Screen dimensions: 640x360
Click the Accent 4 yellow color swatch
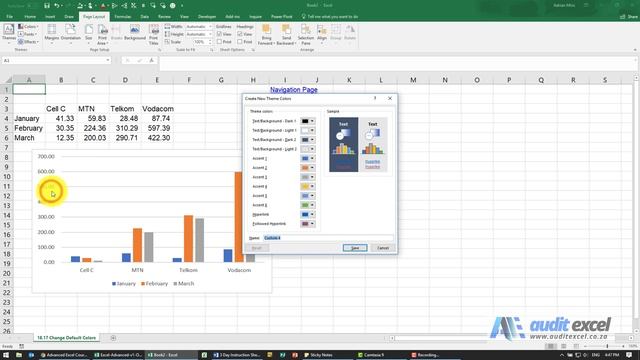[305, 187]
